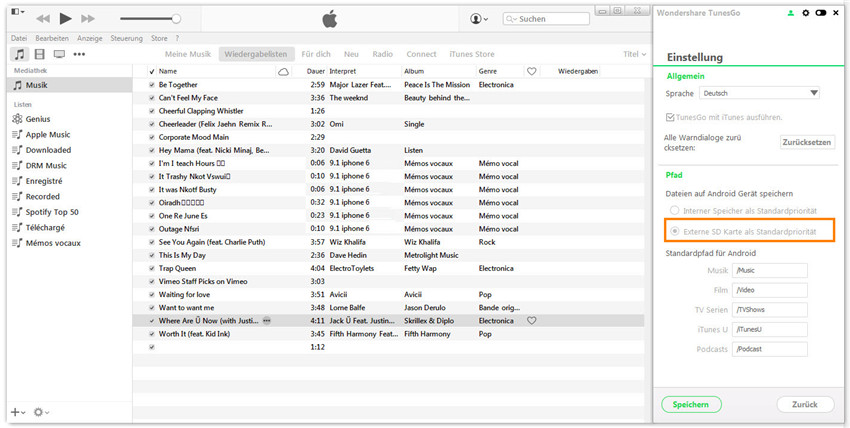Uncheck the Can't Feel My Face checkbox
This screenshot has height=428, width=850.
(x=152, y=98)
